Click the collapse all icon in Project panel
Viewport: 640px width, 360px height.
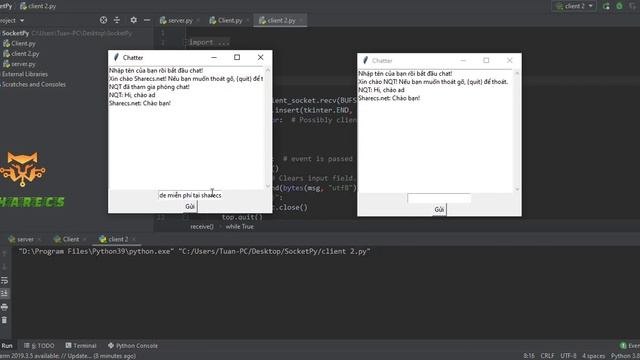pos(117,20)
